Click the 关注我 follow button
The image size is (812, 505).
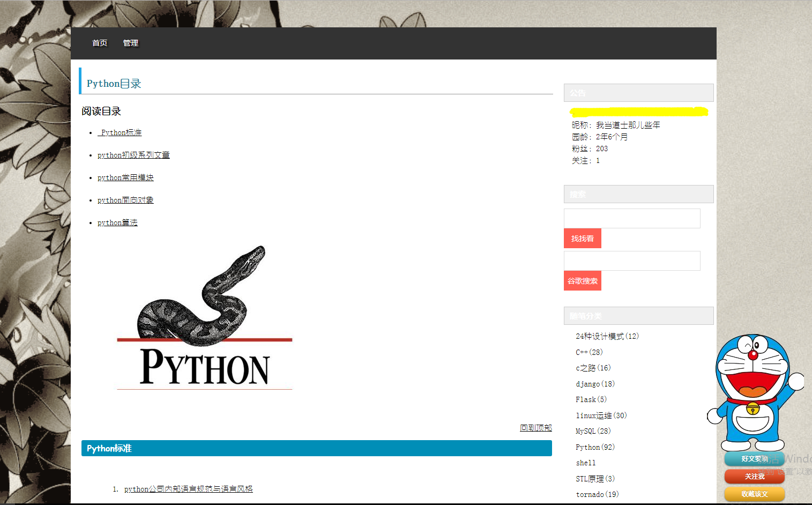[x=755, y=476]
